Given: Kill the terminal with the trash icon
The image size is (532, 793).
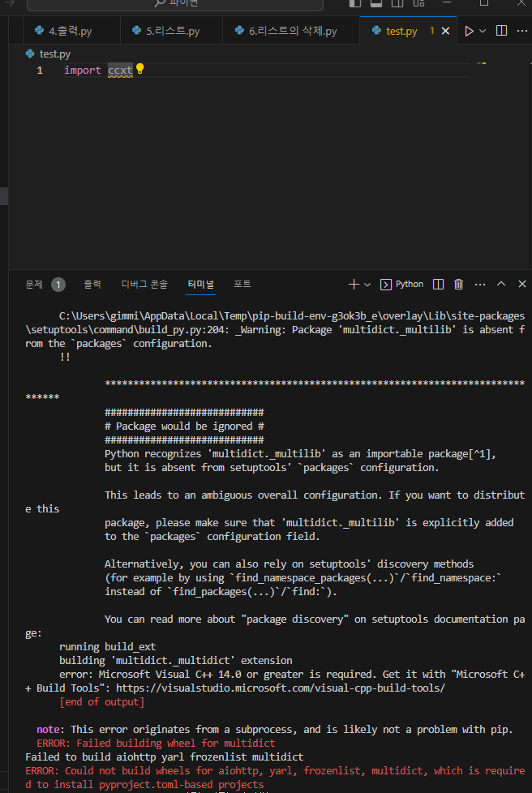Looking at the screenshot, I should point(458,284).
